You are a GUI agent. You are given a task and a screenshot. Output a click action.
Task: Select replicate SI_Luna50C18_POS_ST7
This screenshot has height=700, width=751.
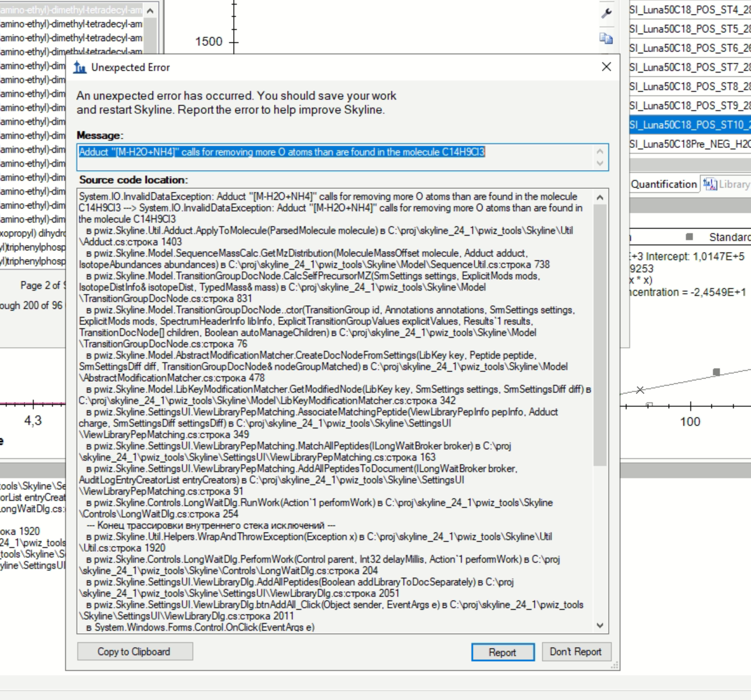689,67
